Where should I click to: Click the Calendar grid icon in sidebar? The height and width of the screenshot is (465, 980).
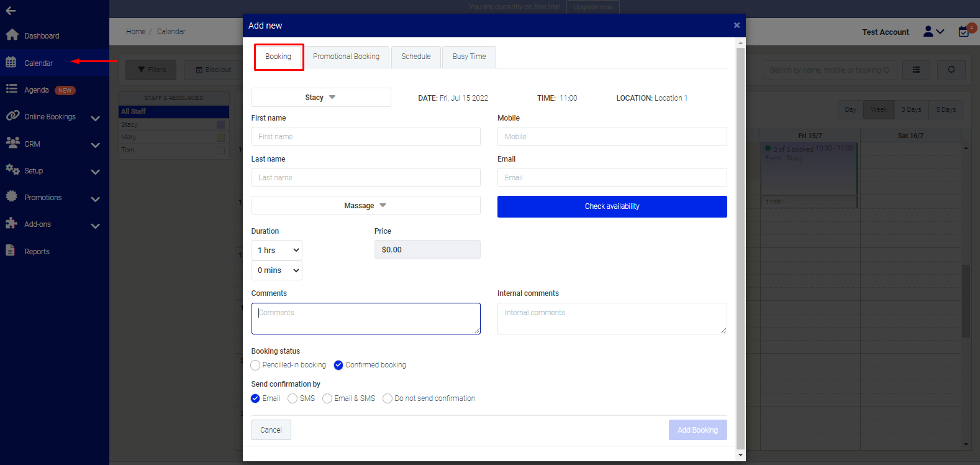11,62
